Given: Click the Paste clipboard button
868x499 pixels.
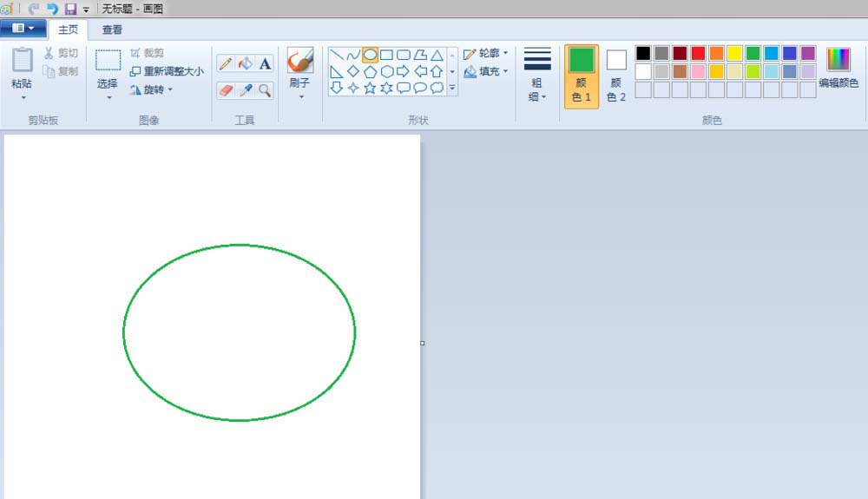Looking at the screenshot, I should click(x=23, y=61).
